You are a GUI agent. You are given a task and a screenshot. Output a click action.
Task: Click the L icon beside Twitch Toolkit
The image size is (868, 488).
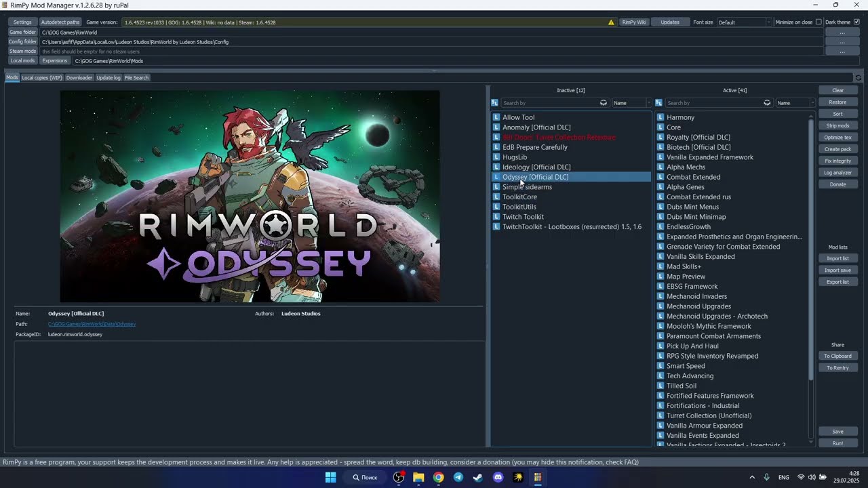coord(496,217)
